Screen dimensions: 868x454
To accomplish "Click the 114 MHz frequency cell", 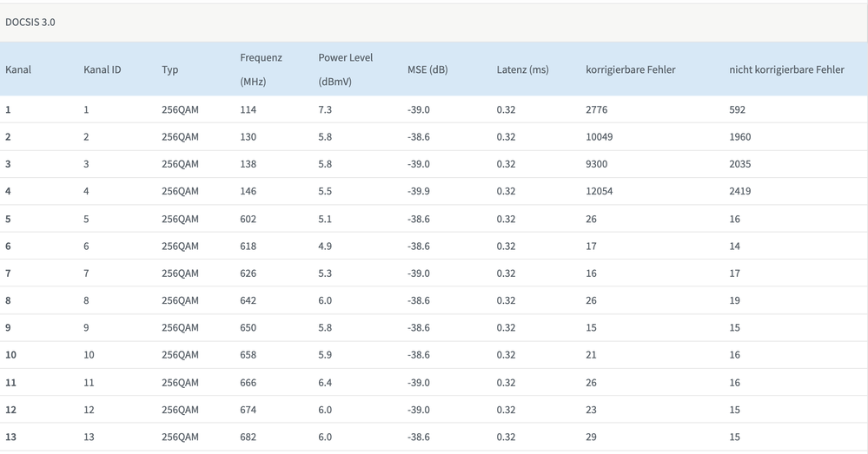I will 248,109.
